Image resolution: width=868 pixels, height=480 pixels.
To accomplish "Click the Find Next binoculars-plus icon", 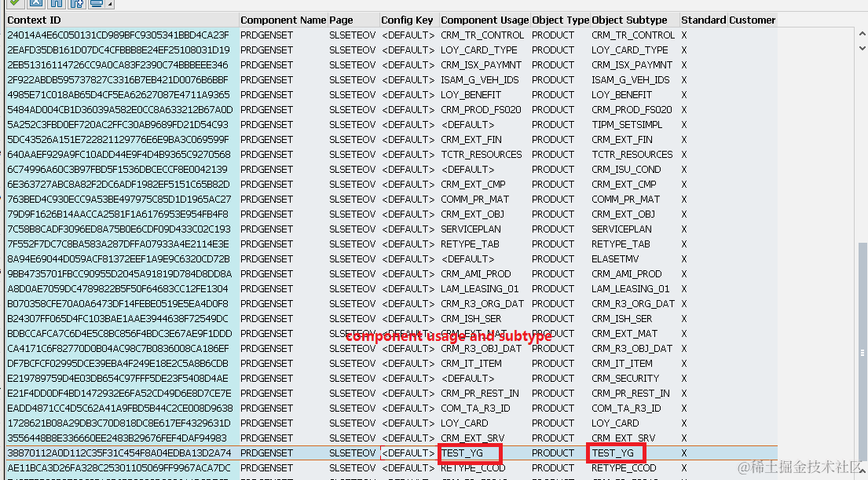I will pyautogui.click(x=76, y=3).
